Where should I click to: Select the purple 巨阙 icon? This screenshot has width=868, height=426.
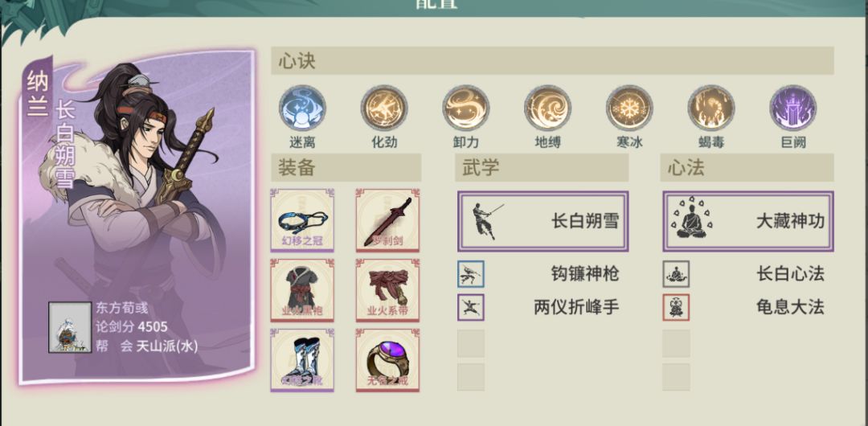(x=793, y=108)
